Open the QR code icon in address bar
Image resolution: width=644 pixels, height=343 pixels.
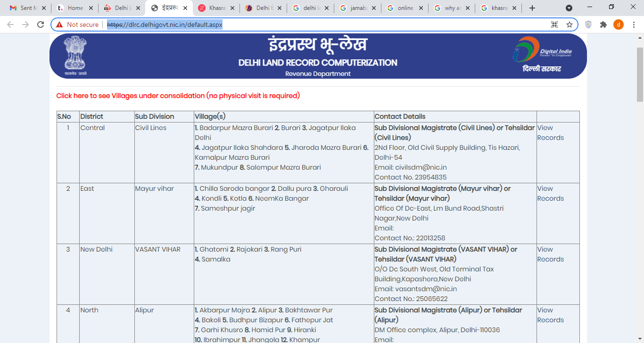(554, 24)
